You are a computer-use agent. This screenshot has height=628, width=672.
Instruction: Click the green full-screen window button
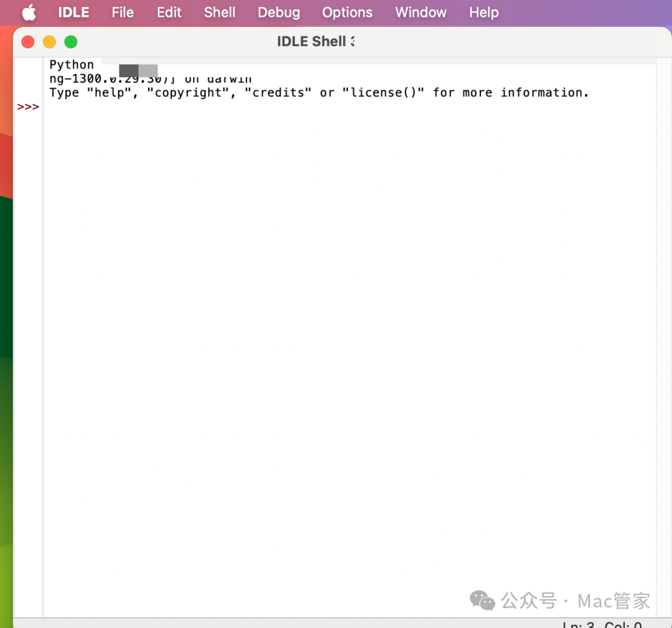(x=71, y=42)
